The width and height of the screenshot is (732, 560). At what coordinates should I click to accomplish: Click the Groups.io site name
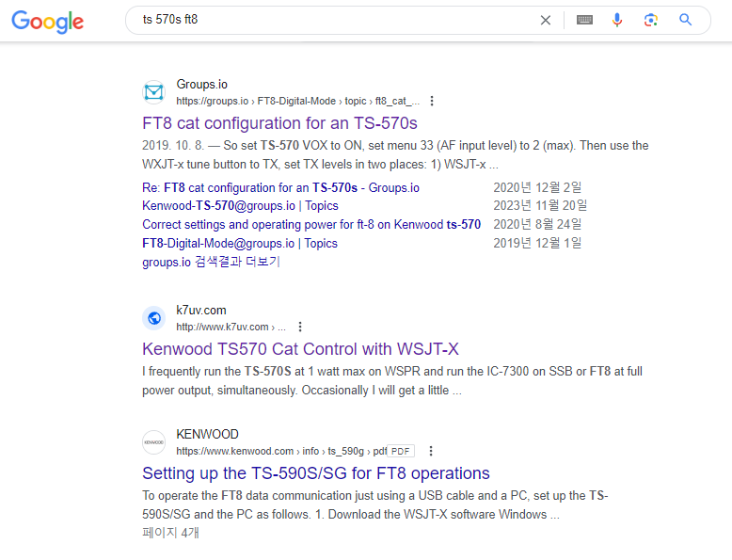click(201, 85)
